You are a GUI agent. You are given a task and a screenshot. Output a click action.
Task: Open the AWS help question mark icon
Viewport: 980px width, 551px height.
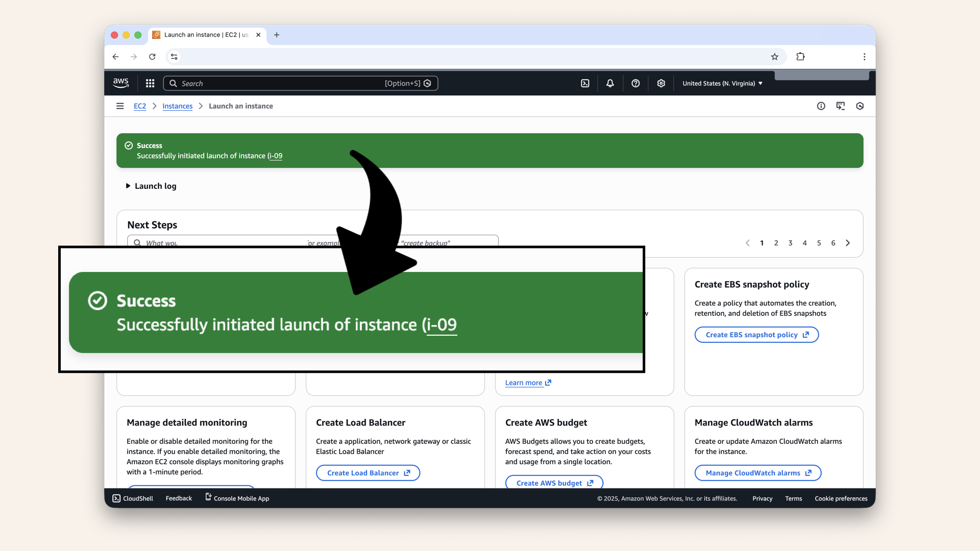click(635, 83)
